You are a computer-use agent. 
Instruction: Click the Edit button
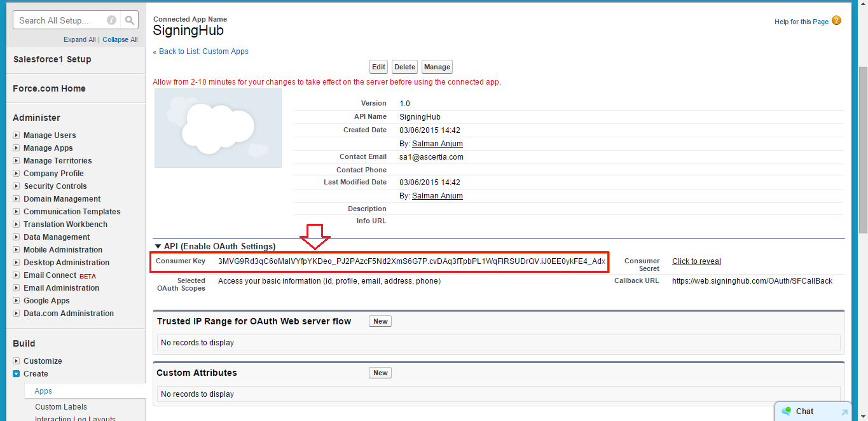pyautogui.click(x=379, y=67)
